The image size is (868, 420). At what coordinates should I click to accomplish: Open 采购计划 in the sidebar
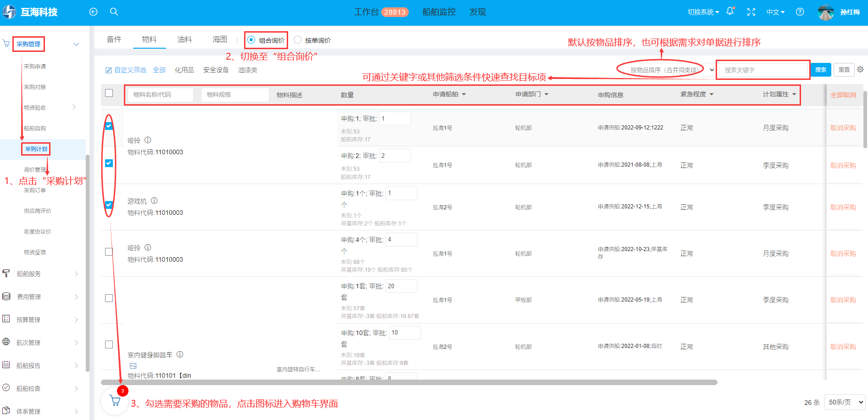pyautogui.click(x=36, y=149)
